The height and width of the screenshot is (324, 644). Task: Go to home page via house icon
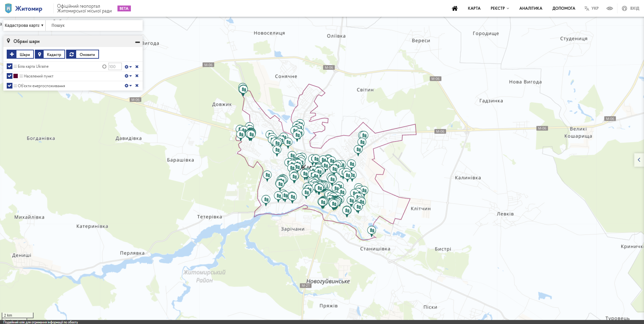[455, 8]
